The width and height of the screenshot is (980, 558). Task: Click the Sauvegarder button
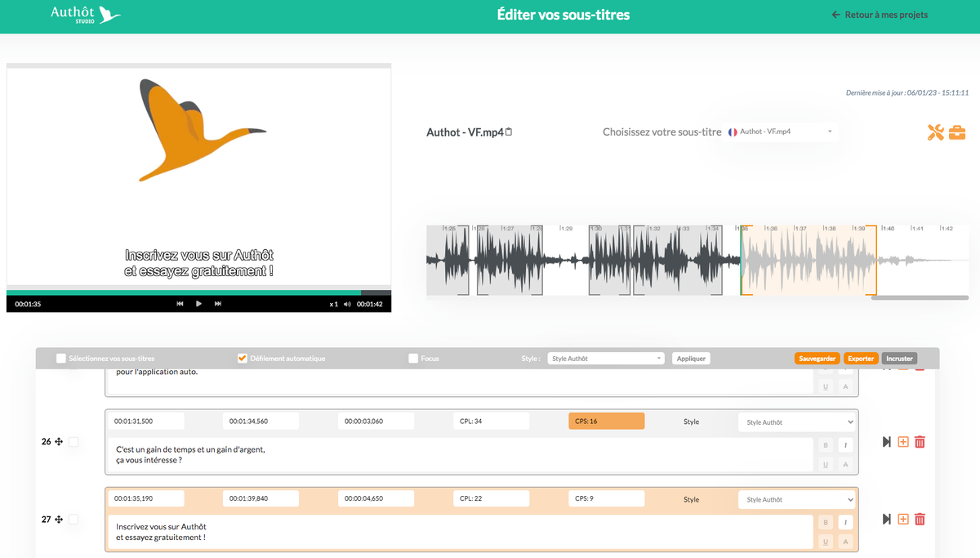tap(817, 358)
